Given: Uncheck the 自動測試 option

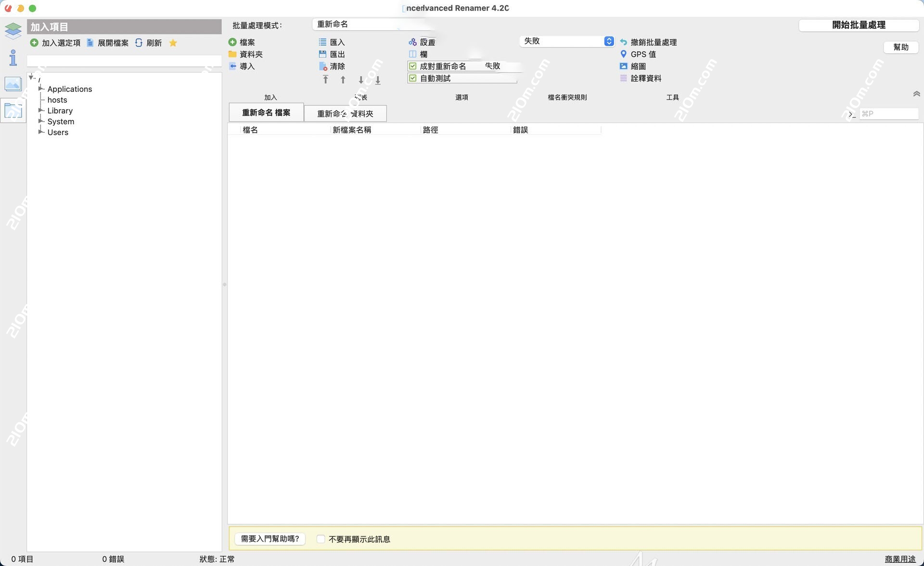Looking at the screenshot, I should 413,78.
